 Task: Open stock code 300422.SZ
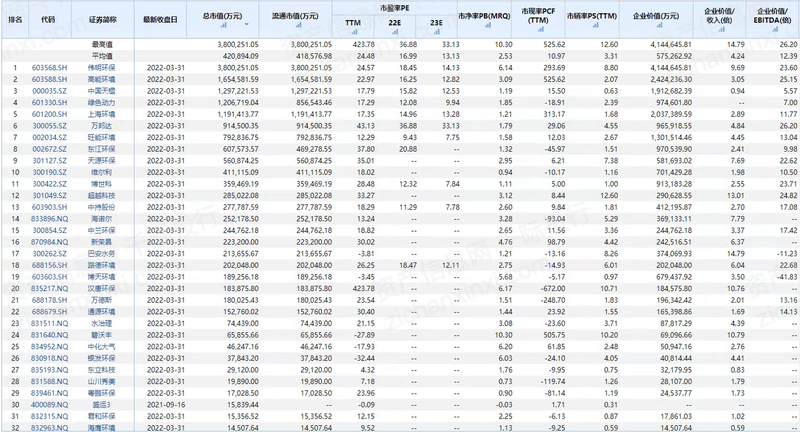coord(49,184)
